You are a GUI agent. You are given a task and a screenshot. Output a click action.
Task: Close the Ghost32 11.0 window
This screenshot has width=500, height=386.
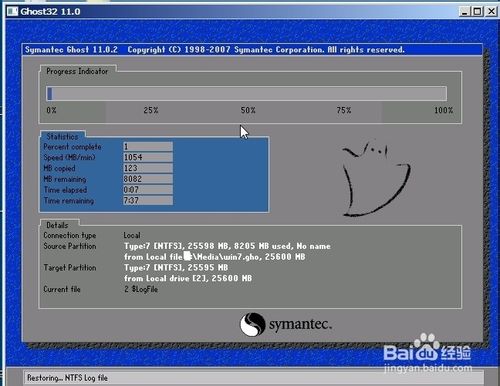point(491,11)
